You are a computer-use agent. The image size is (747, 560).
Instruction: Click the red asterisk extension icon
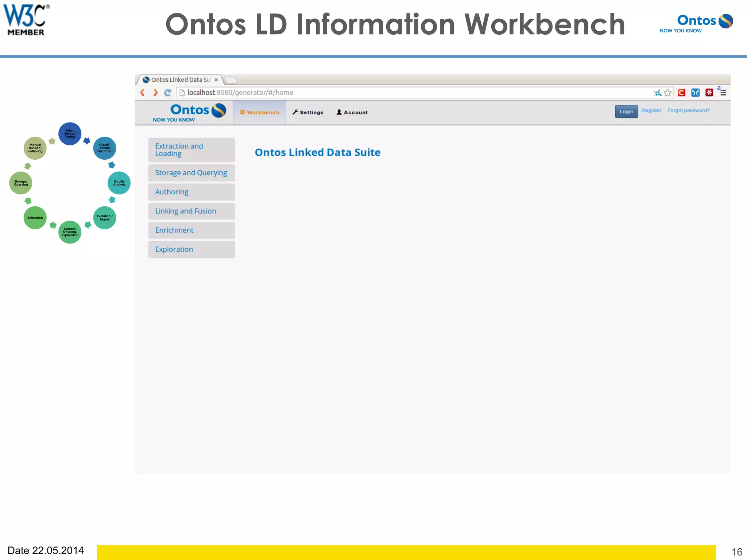coord(709,93)
